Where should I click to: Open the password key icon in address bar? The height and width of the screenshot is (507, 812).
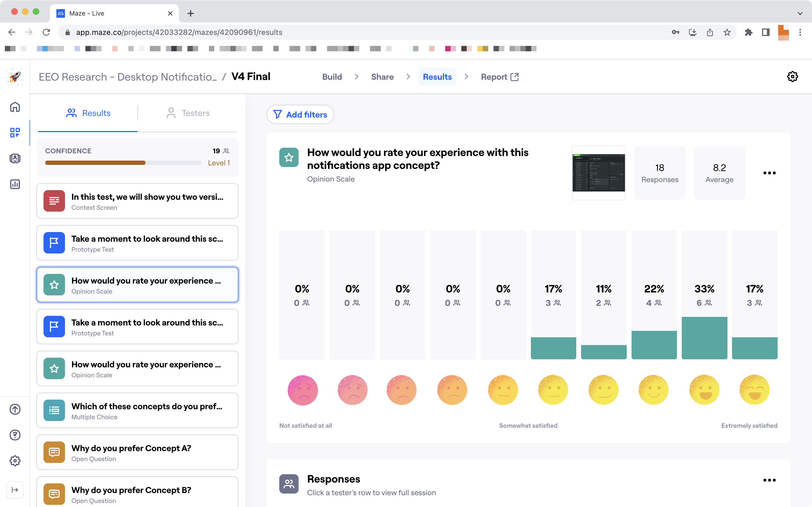(x=675, y=32)
